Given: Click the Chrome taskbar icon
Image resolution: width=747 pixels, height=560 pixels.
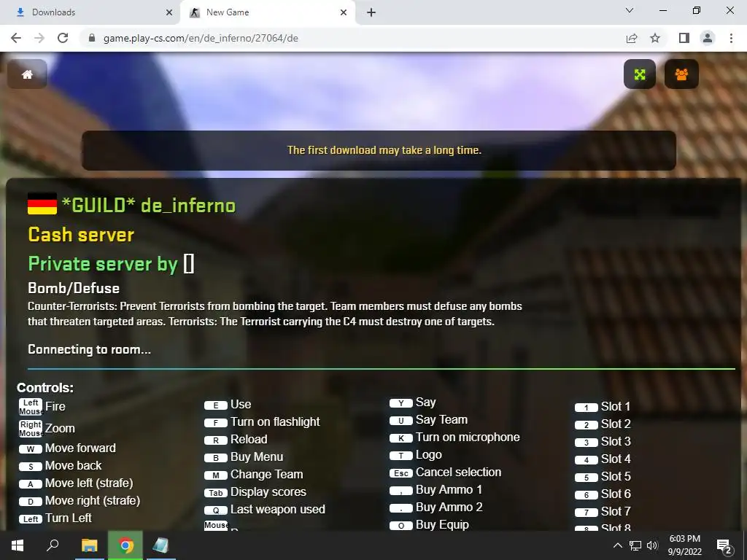Looking at the screenshot, I should [x=125, y=545].
